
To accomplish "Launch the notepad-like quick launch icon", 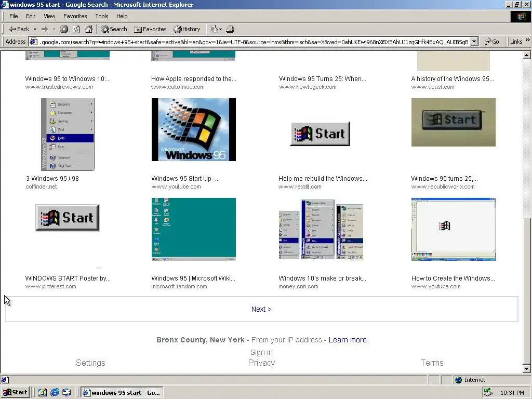I will point(43,393).
